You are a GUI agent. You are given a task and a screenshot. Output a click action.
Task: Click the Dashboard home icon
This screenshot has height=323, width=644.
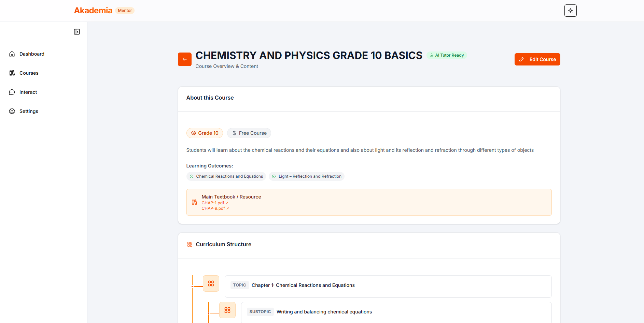pyautogui.click(x=12, y=54)
